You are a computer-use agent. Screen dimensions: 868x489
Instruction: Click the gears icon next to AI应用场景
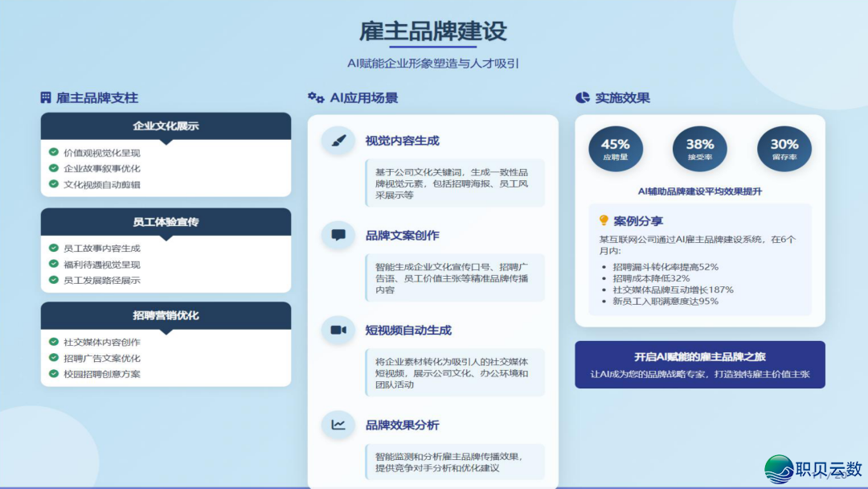316,98
